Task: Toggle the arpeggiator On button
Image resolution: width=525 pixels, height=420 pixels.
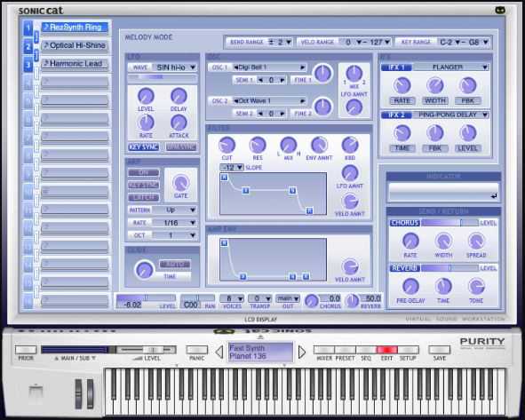Action: [143, 172]
